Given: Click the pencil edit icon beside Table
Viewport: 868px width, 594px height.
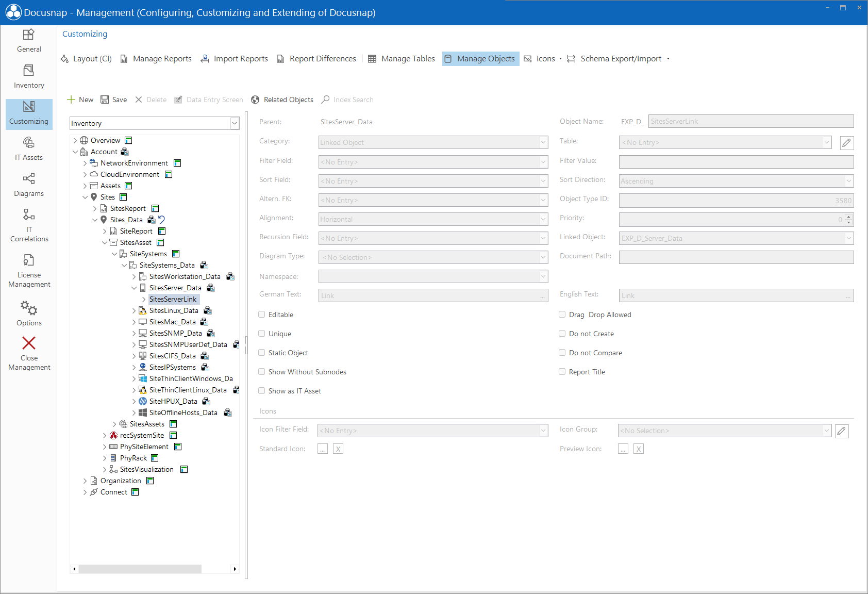Looking at the screenshot, I should pos(846,143).
